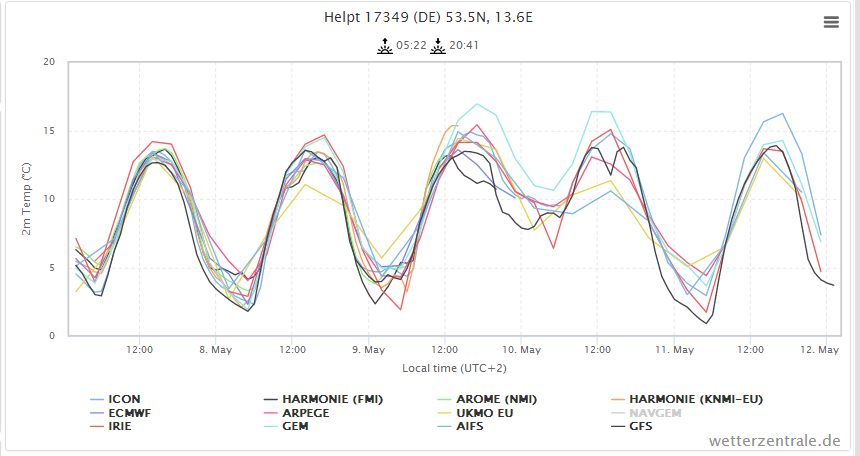Toggle AROME (NMI) series in legend
The width and height of the screenshot is (860, 456).
tap(496, 399)
